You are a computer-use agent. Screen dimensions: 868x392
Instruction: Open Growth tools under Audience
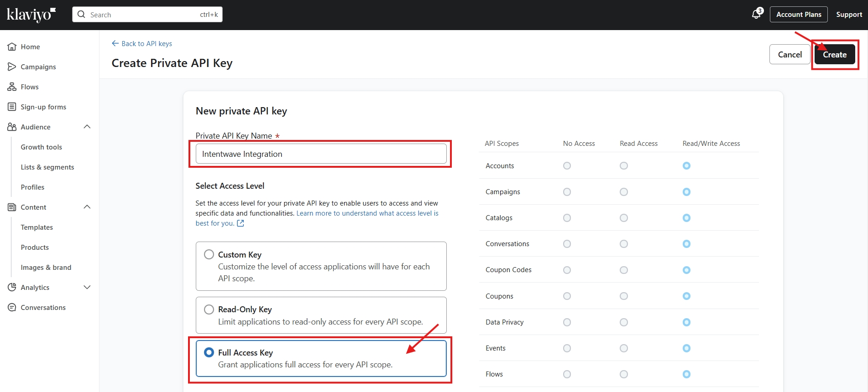pyautogui.click(x=41, y=147)
